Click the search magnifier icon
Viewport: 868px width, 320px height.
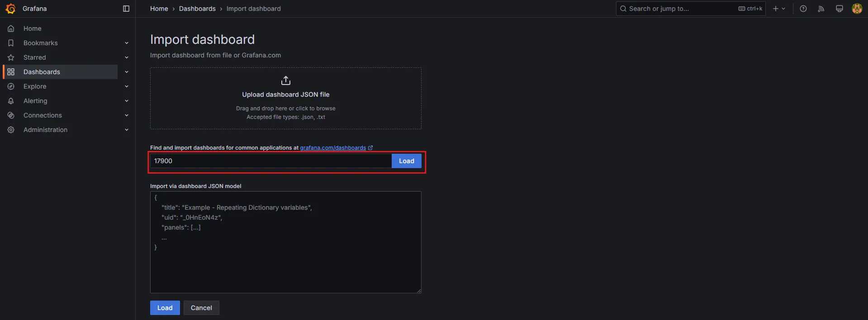click(x=623, y=9)
